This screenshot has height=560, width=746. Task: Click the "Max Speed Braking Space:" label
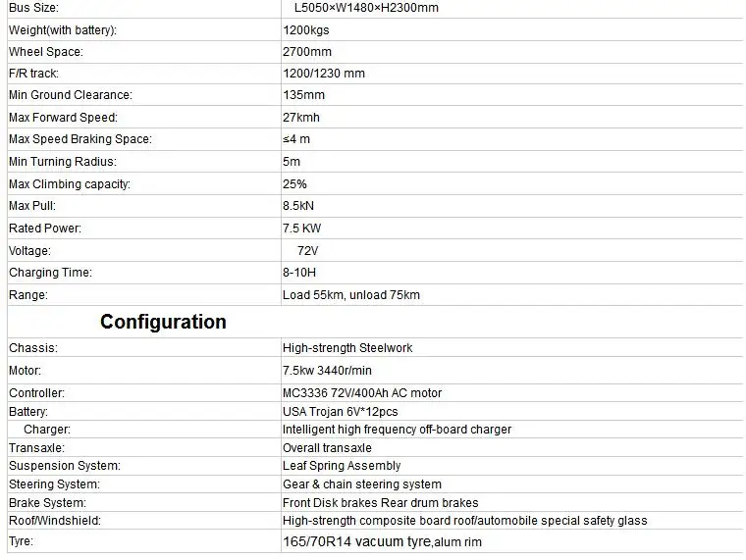80,139
